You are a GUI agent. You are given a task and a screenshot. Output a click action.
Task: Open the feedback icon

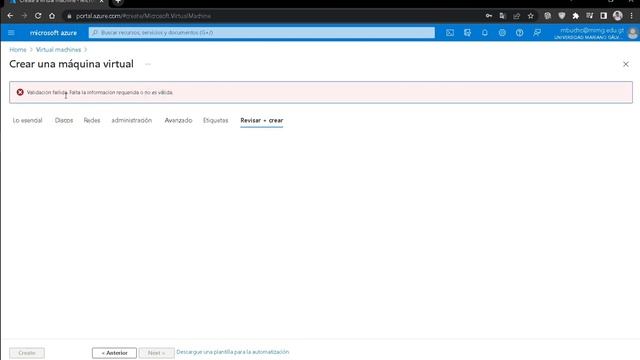click(537, 33)
